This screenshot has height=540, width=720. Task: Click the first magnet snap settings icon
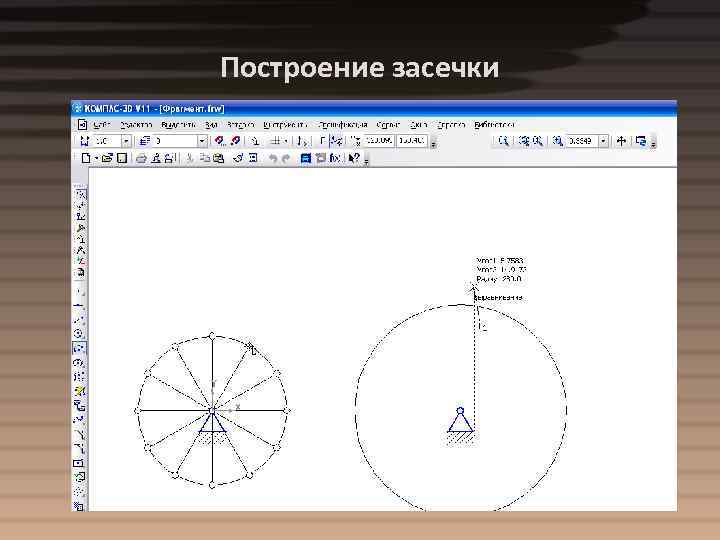[219, 141]
